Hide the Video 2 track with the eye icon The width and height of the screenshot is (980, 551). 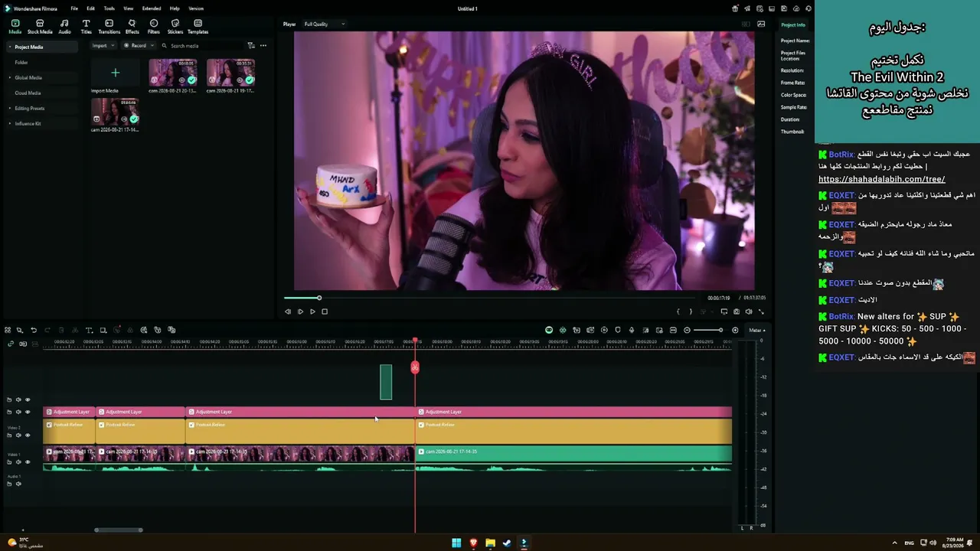[28, 435]
